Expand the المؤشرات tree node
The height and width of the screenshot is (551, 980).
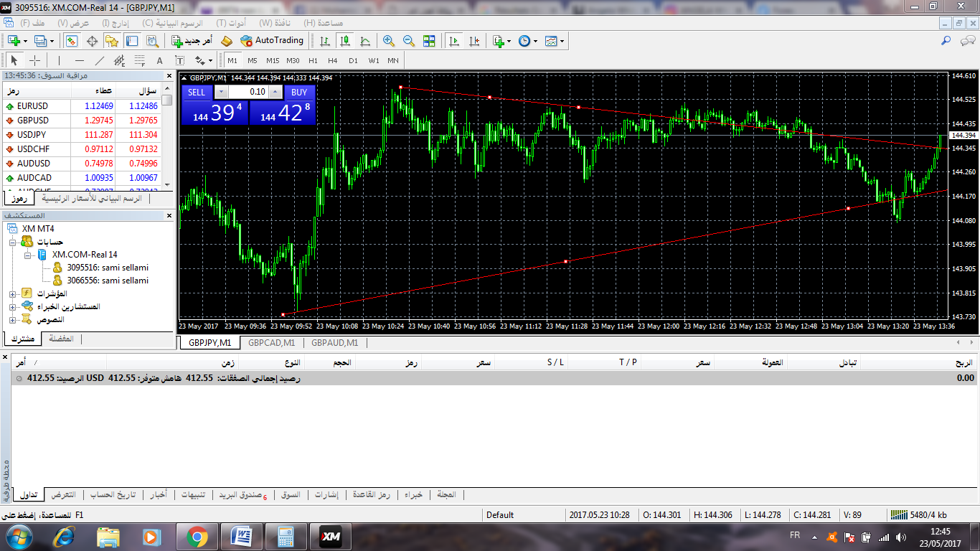(x=13, y=293)
